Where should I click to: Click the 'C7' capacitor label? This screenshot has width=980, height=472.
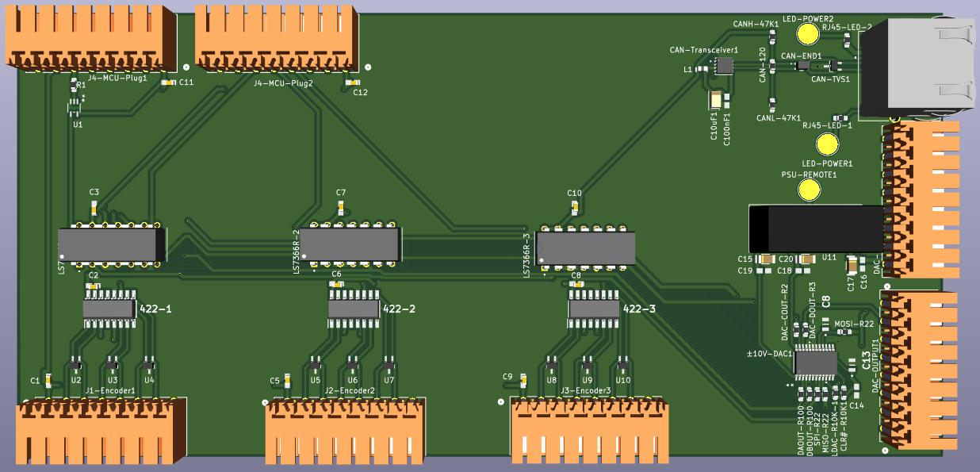coord(341,192)
